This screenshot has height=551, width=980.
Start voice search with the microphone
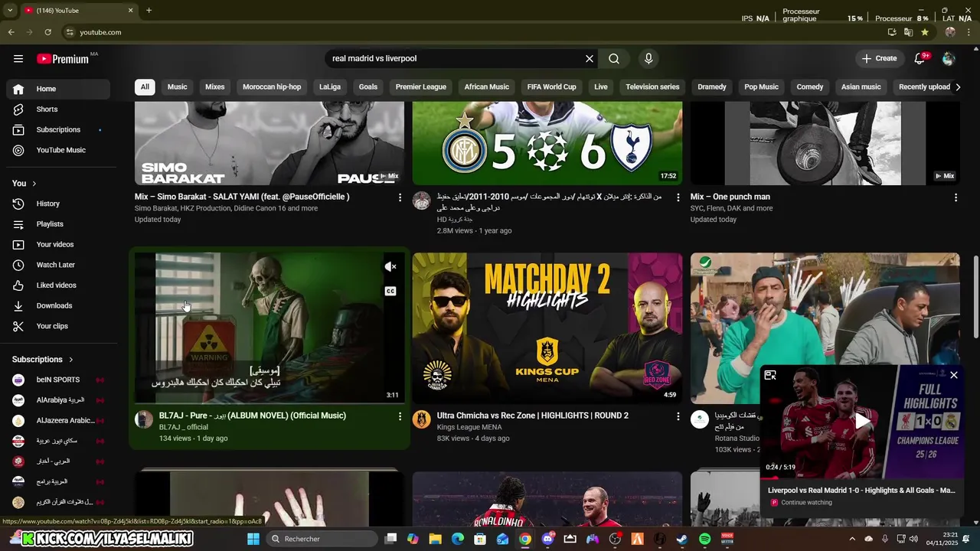[x=648, y=59]
